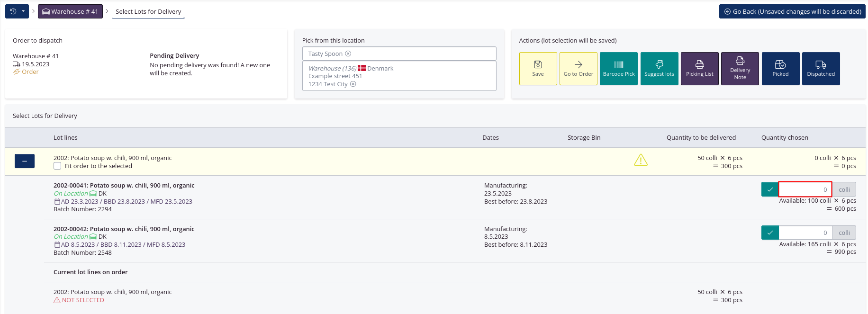This screenshot has width=868, height=314.
Task: Open the Order link
Action: 30,72
